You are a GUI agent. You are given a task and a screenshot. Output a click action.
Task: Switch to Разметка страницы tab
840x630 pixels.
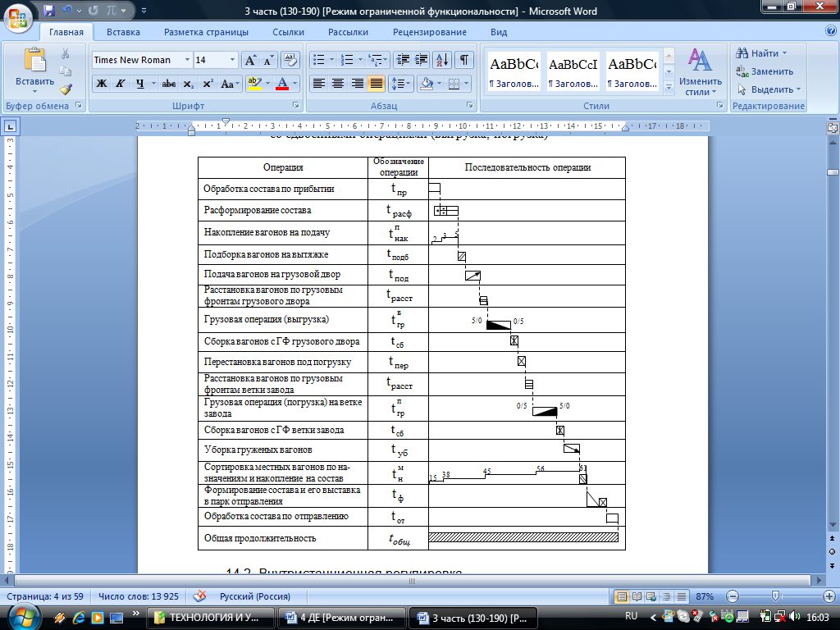click(x=206, y=32)
